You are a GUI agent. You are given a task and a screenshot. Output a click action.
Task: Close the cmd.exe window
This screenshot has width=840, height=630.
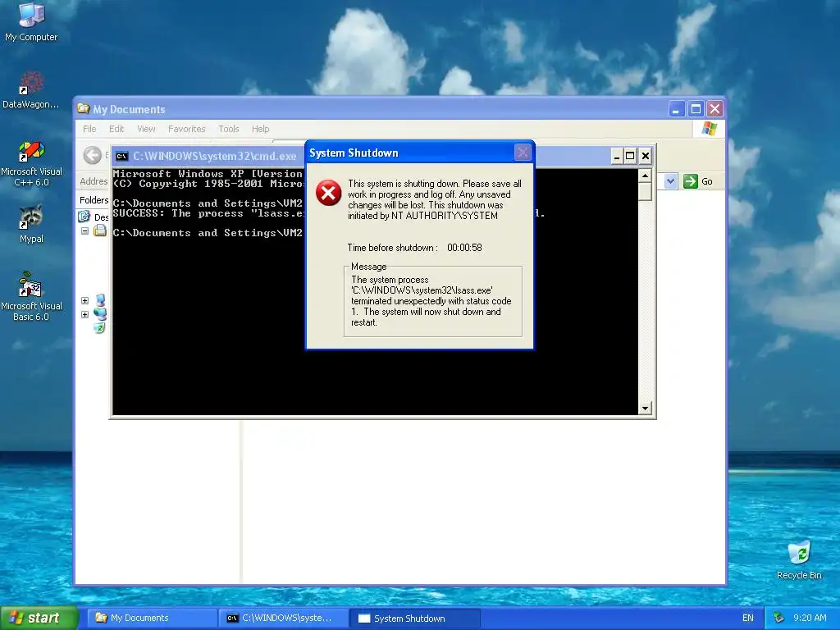646,156
